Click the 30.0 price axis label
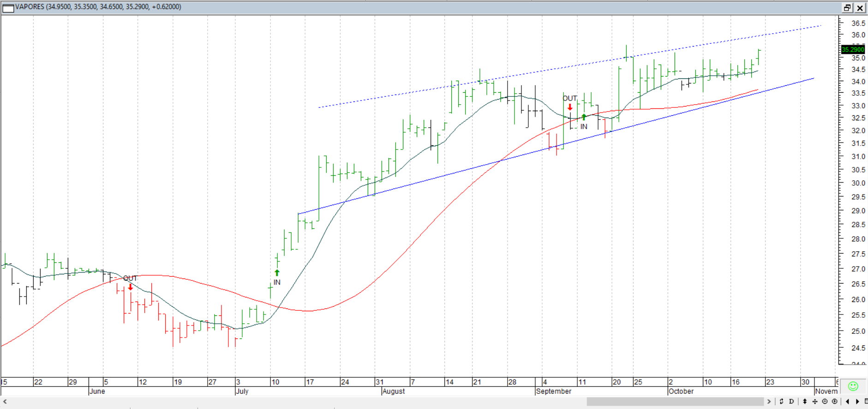This screenshot has width=868, height=409. click(x=858, y=183)
